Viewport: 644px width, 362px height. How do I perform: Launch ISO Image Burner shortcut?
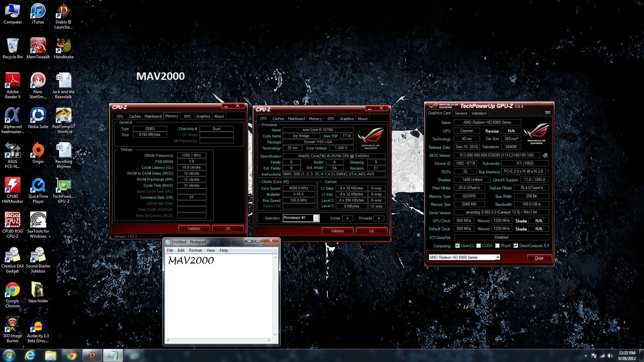(13, 330)
